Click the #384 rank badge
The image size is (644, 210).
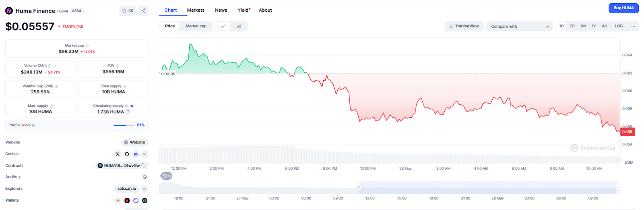pos(76,11)
